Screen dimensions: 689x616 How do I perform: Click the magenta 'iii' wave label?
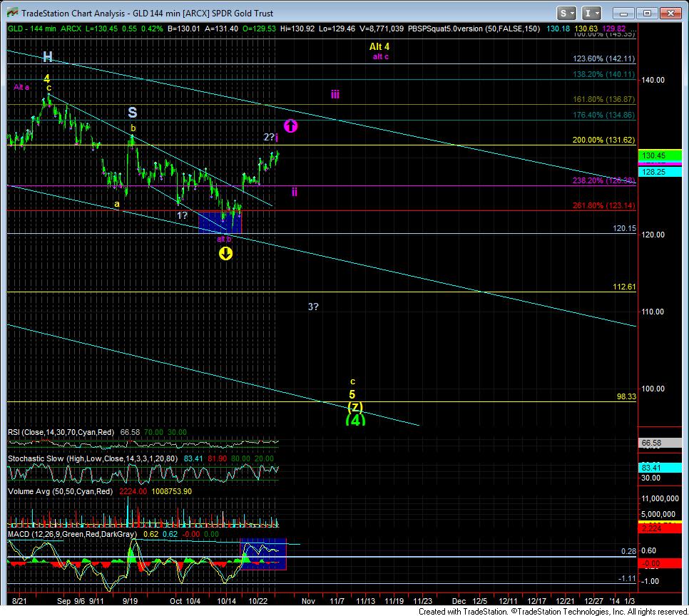point(335,94)
